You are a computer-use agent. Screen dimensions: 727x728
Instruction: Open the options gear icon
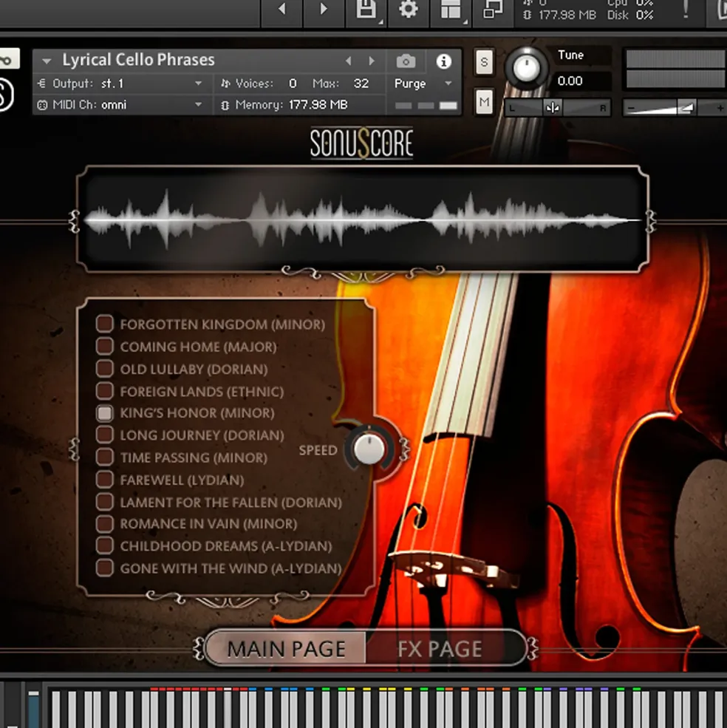pos(408,10)
